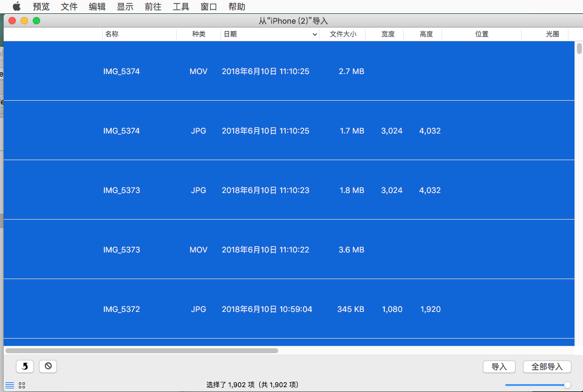583x392 pixels.
Task: Click date 2018年6月10日 11:10:23
Action: point(265,191)
